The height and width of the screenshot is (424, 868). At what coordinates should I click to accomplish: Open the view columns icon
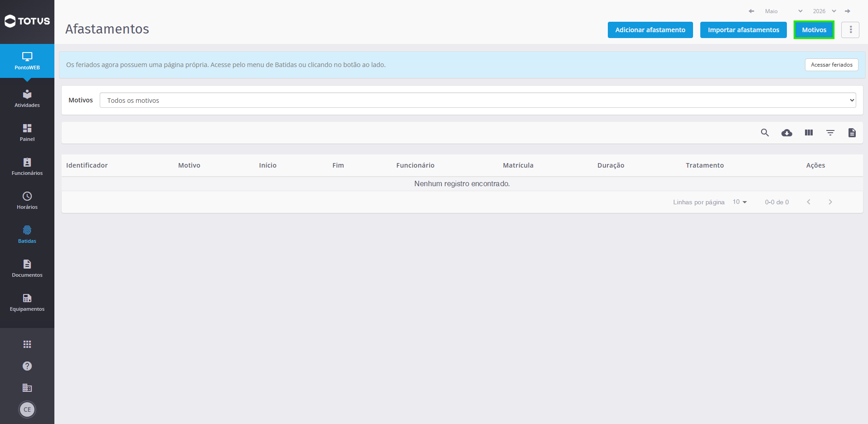[809, 133]
